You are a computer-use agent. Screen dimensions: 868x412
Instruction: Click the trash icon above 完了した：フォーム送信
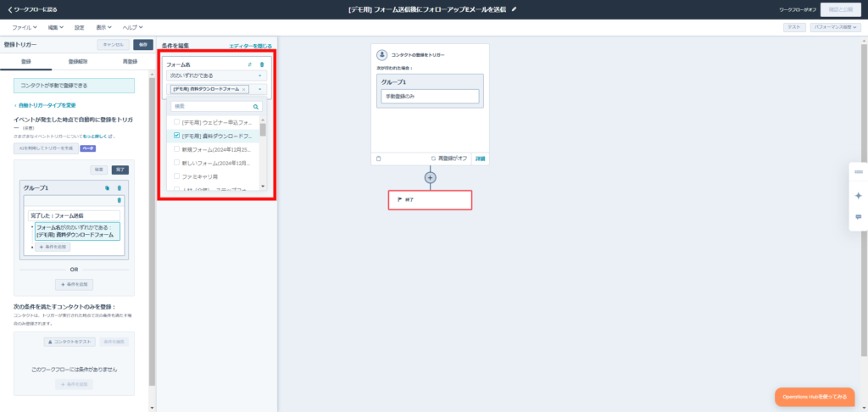tap(119, 200)
